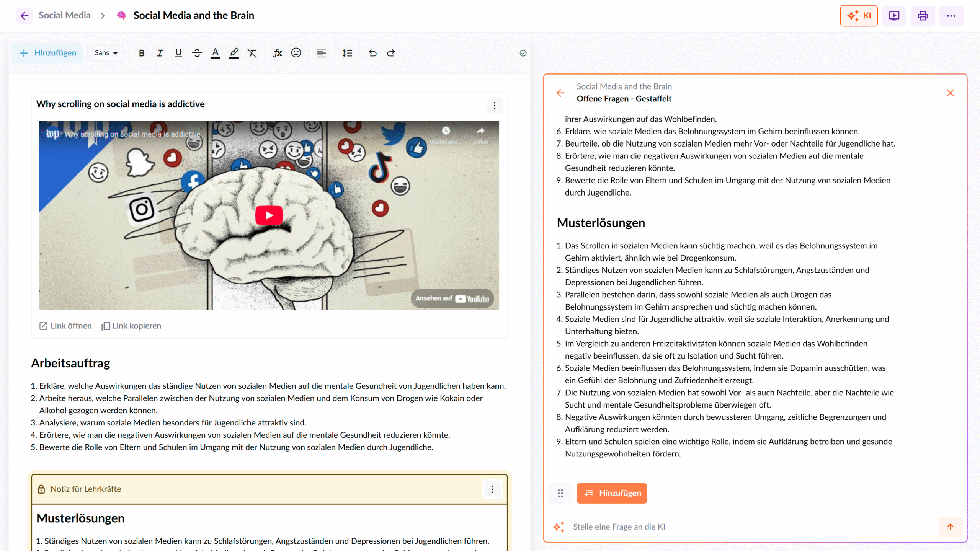Open line spacing options
Image resolution: width=980 pixels, height=551 pixels.
coord(347,53)
